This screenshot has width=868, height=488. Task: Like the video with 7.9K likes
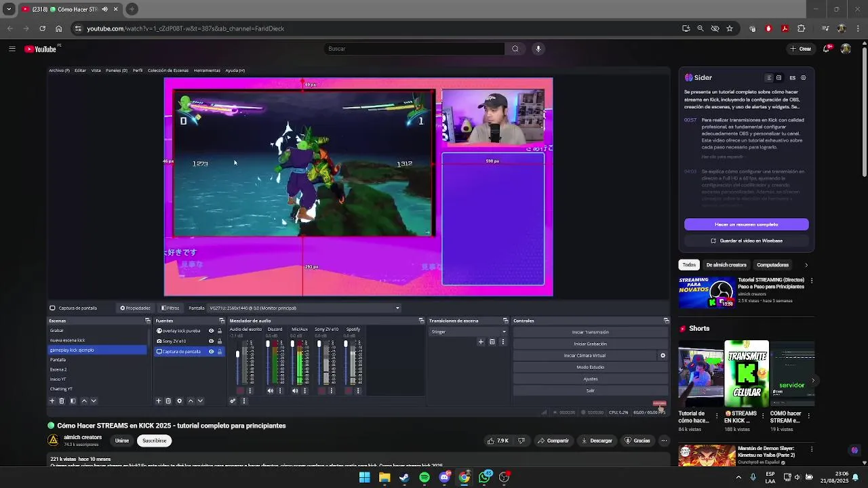point(498,441)
